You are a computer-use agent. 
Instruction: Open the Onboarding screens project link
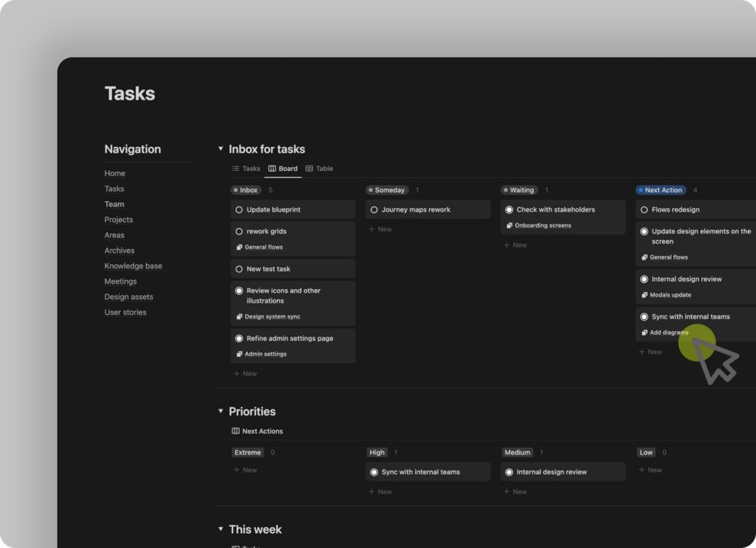(x=543, y=225)
